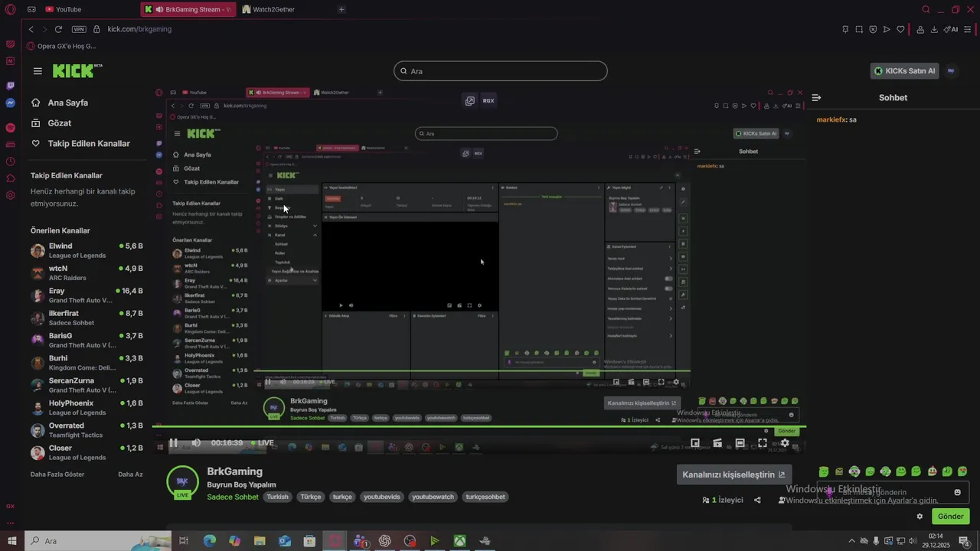Image resolution: width=980 pixels, height=551 pixels.
Task: Open stream player settings gear
Action: [x=785, y=443]
